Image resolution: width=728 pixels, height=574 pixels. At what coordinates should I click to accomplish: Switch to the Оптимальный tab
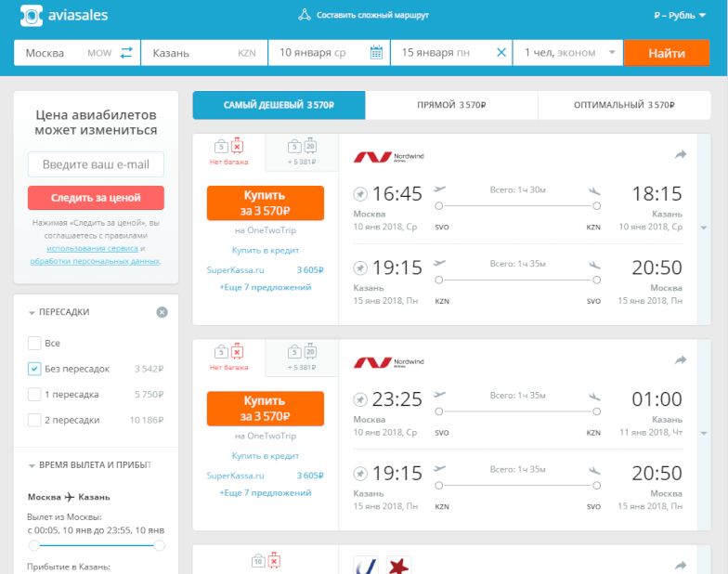tap(623, 106)
